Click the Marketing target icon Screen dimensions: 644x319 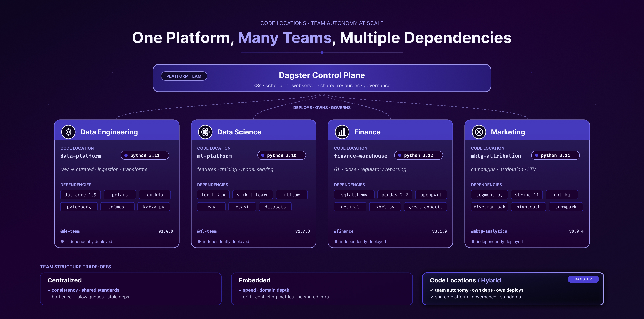479,132
